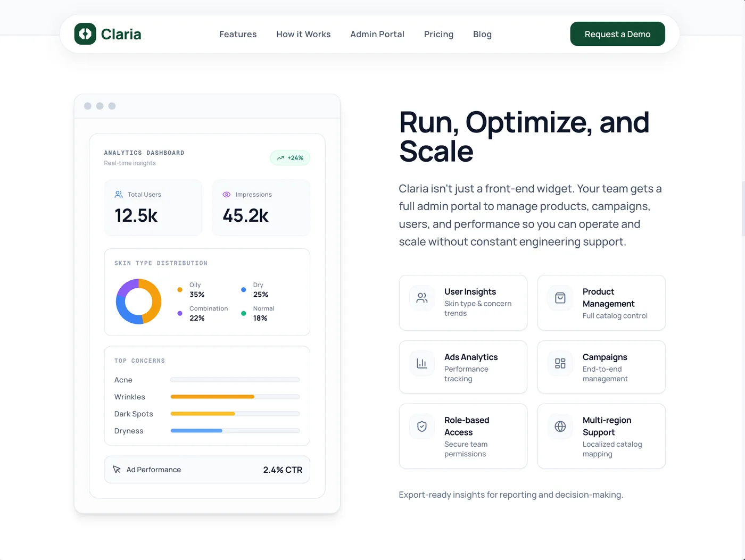
Task: Click the +24% growth badge
Action: click(290, 158)
